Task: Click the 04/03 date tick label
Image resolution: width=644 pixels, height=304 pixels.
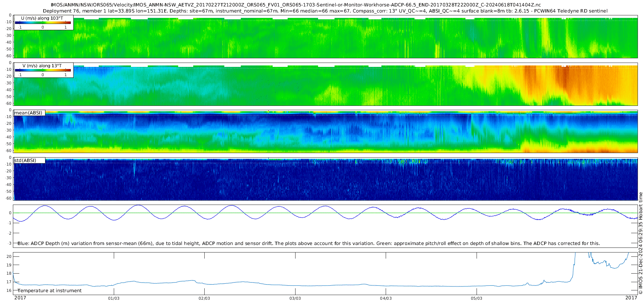Action: point(386,298)
